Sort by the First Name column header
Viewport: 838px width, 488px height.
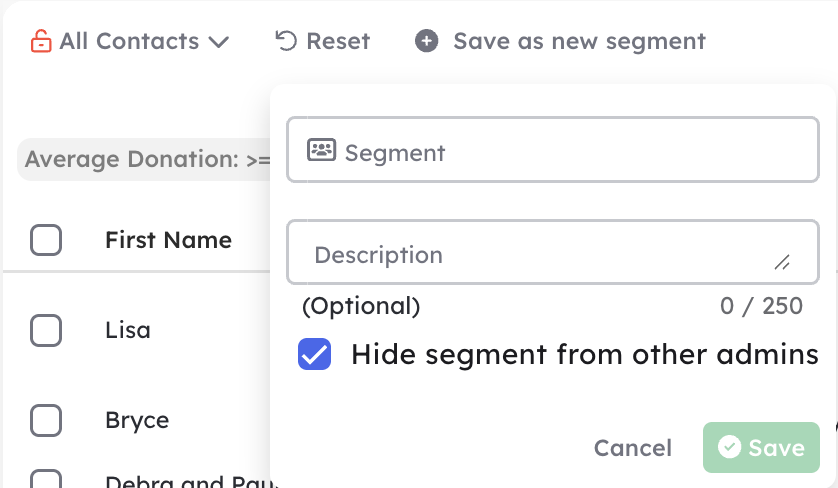click(x=168, y=240)
